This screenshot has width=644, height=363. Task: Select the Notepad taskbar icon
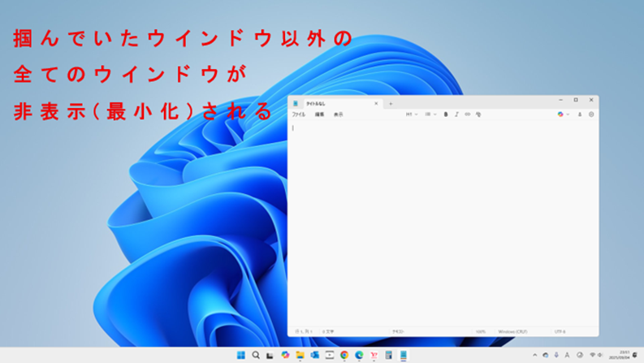[x=404, y=355]
